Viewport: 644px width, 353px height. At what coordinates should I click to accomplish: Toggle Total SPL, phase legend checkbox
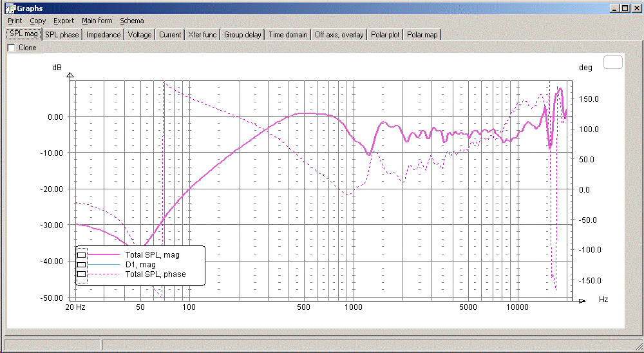[x=82, y=274]
